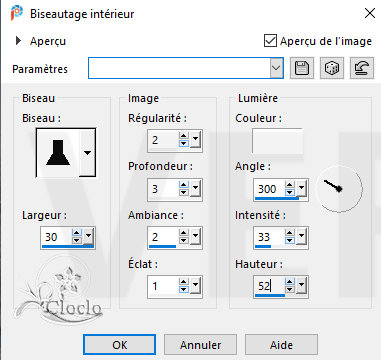Pick the light Couleur swatch
This screenshot has width=381, height=360.
click(277, 140)
